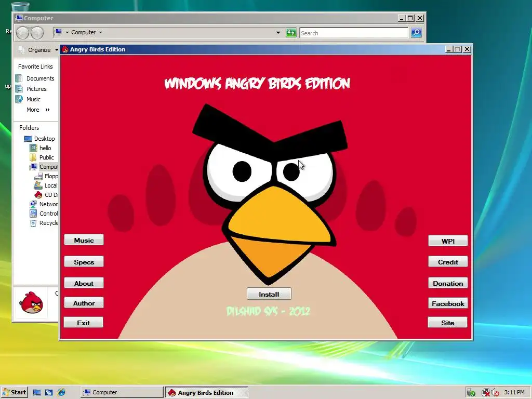Start setup with the Install button
This screenshot has height=399, width=532.
(269, 294)
